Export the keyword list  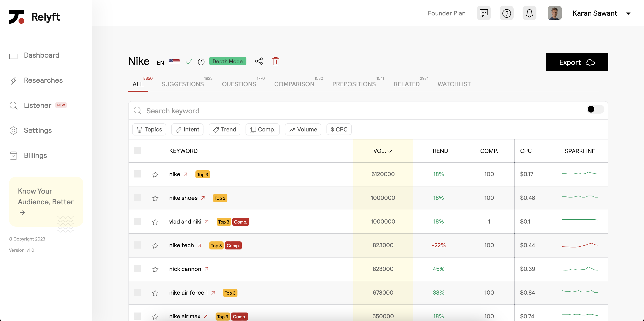coord(576,62)
